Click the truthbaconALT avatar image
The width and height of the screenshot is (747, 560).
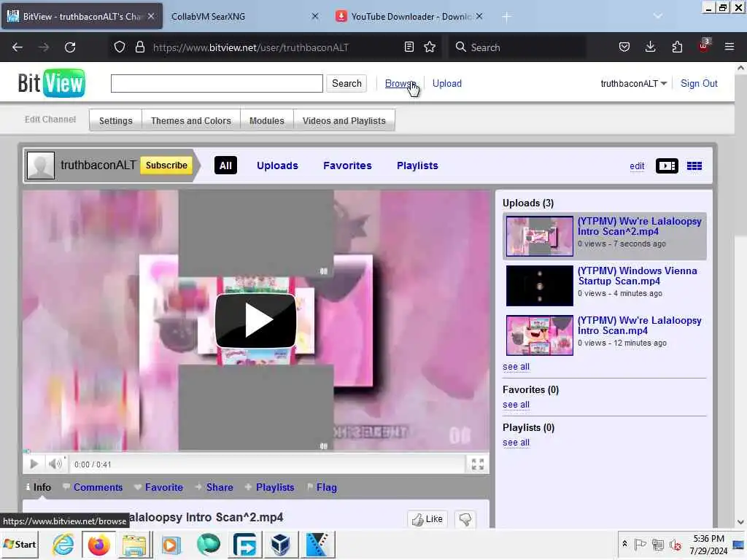pos(41,166)
